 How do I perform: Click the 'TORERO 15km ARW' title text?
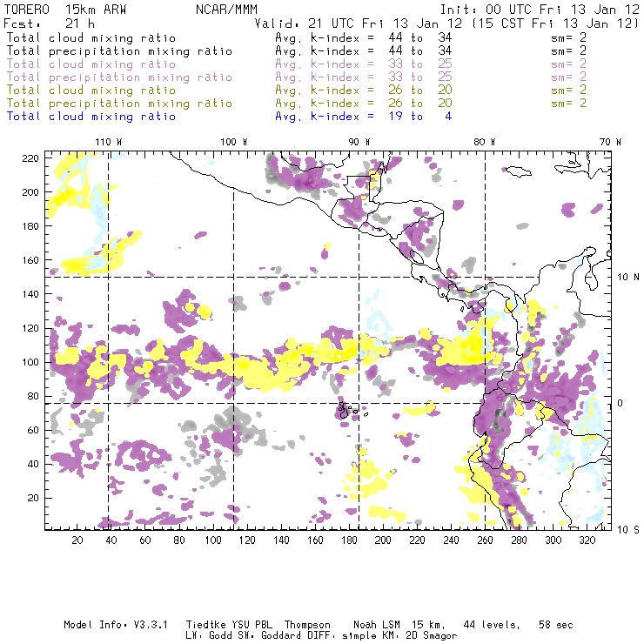(x=65, y=10)
